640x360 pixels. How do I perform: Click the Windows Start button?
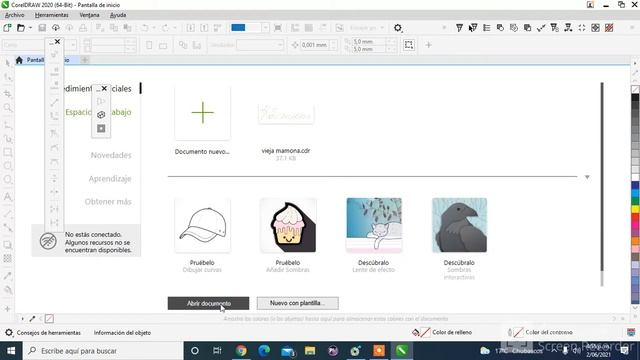pyautogui.click(x=11, y=351)
